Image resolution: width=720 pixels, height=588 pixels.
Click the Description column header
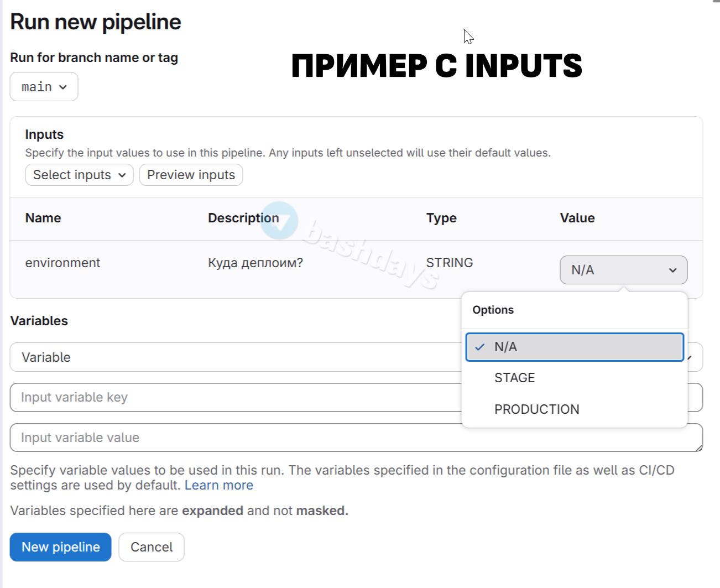243,218
